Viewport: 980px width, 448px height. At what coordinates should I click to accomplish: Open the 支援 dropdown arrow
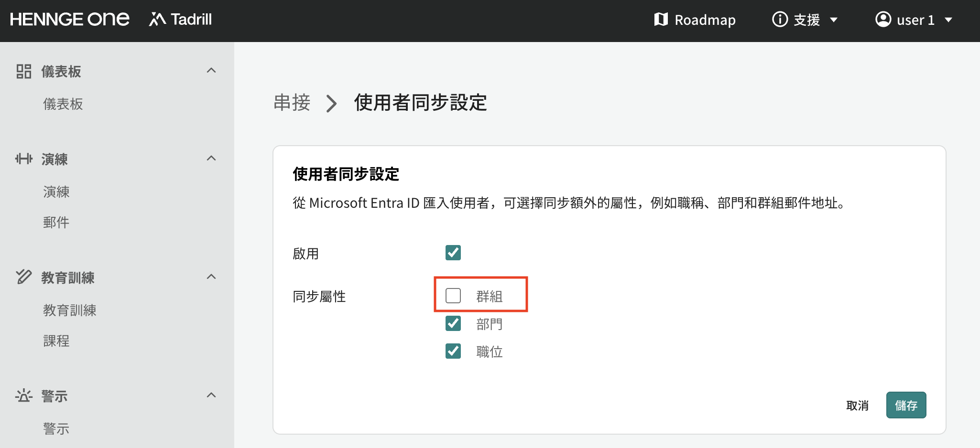click(x=834, y=20)
